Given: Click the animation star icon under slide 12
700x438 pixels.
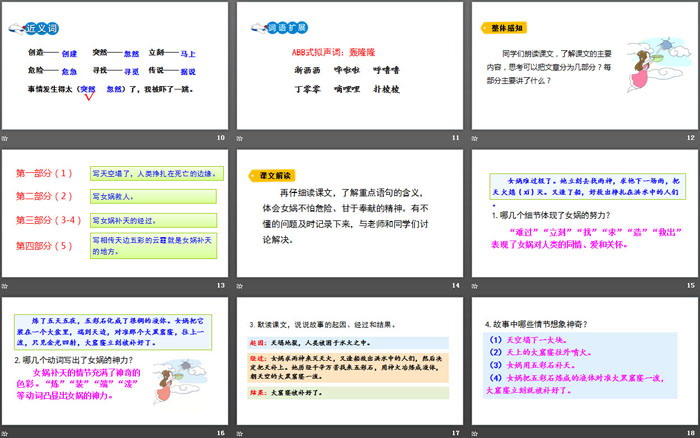Looking at the screenshot, I should coord(475,138).
